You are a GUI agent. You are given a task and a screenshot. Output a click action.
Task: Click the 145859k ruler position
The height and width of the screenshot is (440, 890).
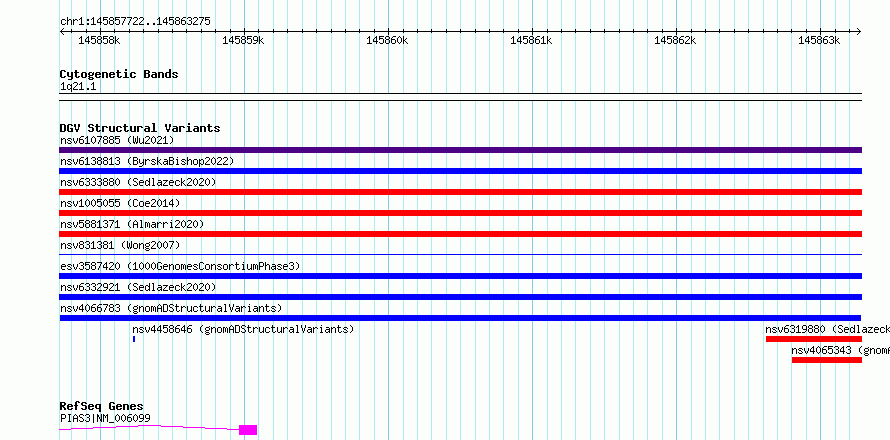(244, 40)
